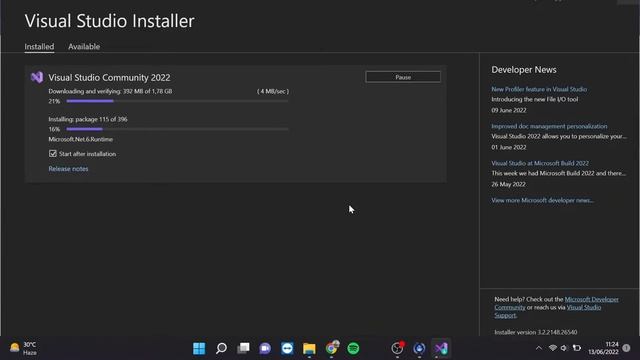
Task: Uncheck Start after installation checkbox
Action: click(53, 153)
